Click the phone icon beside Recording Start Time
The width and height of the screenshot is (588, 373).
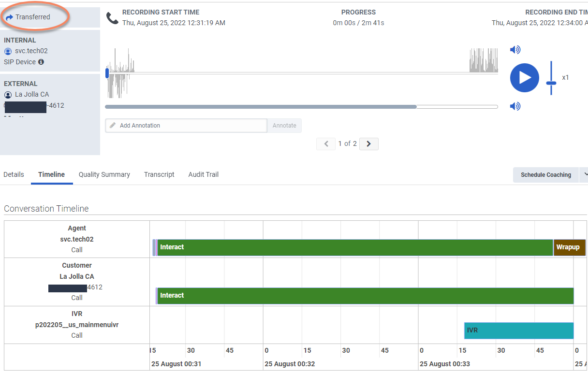pos(112,18)
